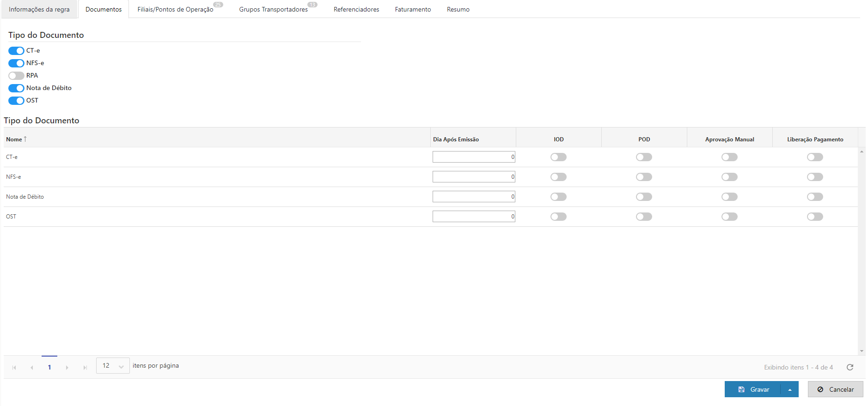Disable the NFS-e document type toggle
The width and height of the screenshot is (868, 406).
[16, 63]
